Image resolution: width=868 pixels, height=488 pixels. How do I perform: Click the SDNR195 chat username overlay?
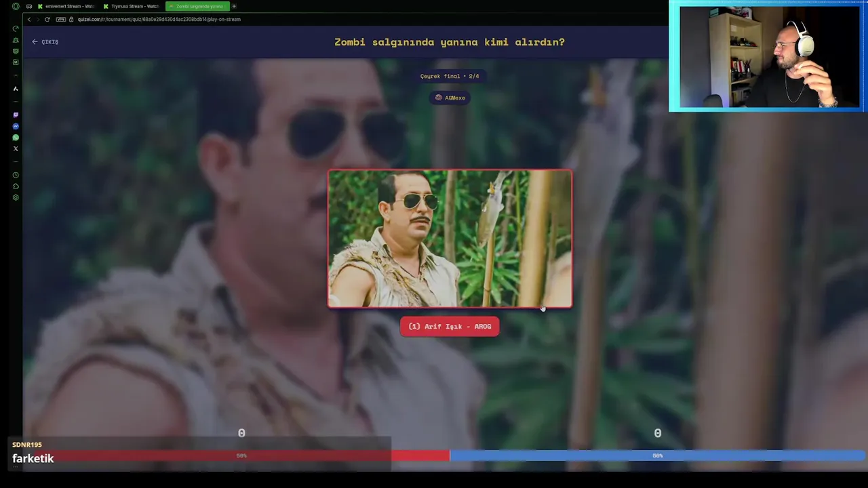[27, 445]
